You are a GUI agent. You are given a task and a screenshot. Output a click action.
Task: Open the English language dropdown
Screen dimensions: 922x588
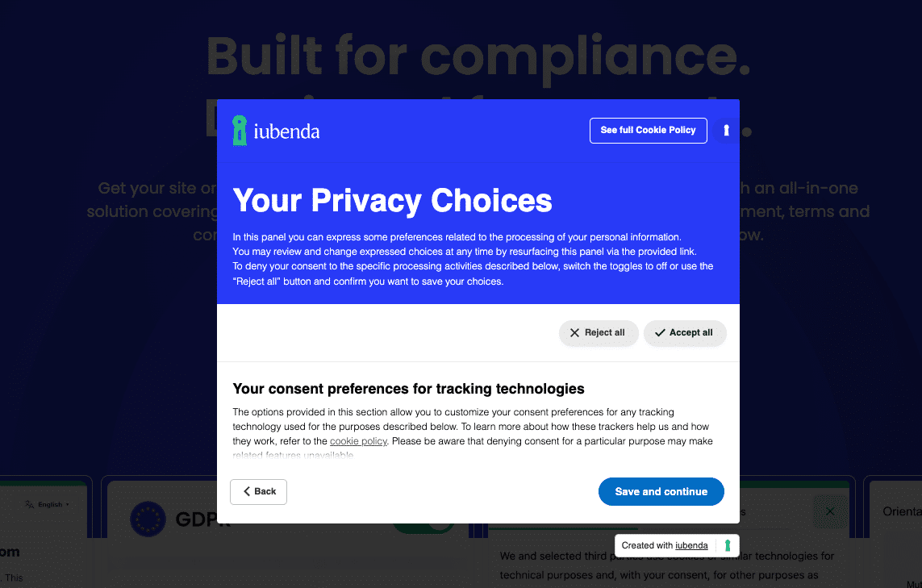point(48,503)
